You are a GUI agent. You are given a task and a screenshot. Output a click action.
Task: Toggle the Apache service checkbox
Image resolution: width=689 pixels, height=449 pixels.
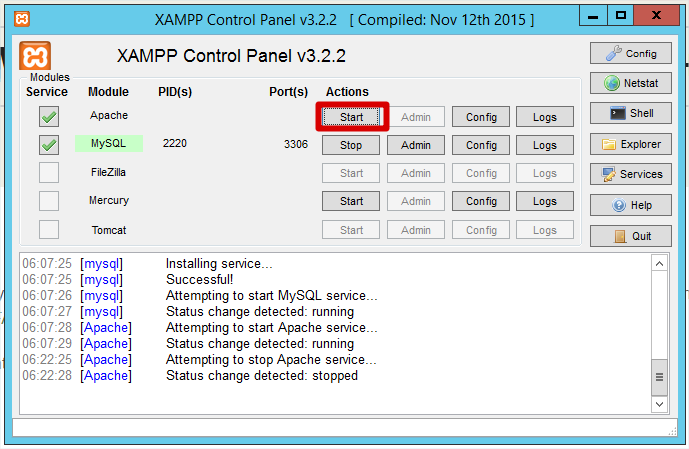point(49,117)
